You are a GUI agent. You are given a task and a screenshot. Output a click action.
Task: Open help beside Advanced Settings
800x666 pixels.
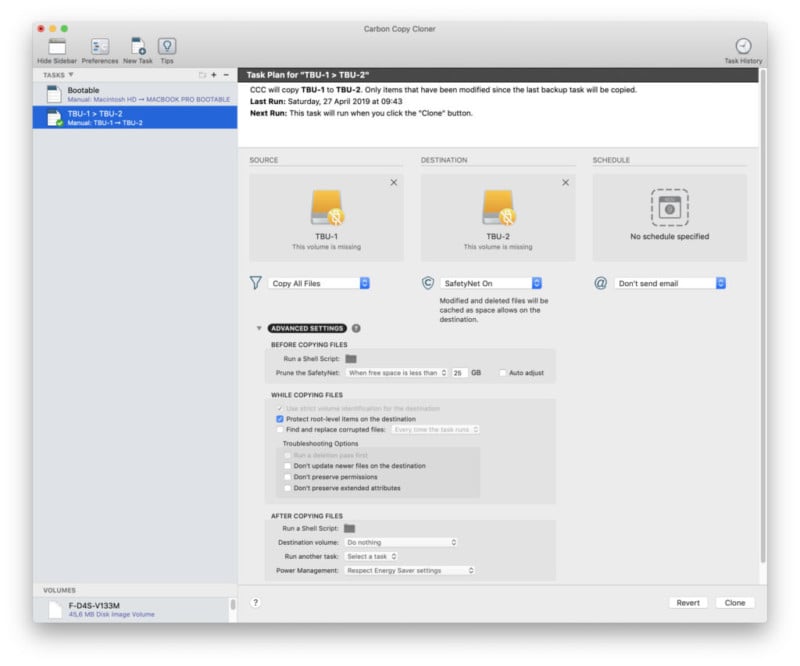pyautogui.click(x=356, y=328)
